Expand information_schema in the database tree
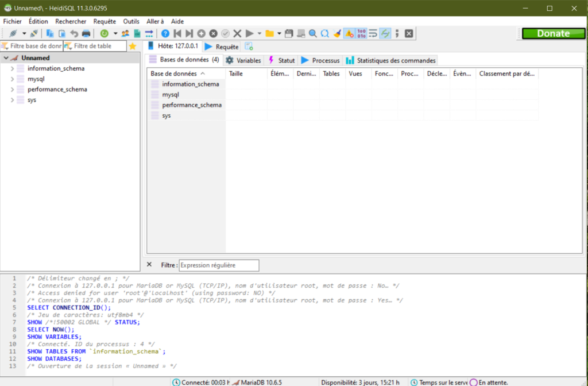Viewport: 588px width, 386px height. [13, 69]
